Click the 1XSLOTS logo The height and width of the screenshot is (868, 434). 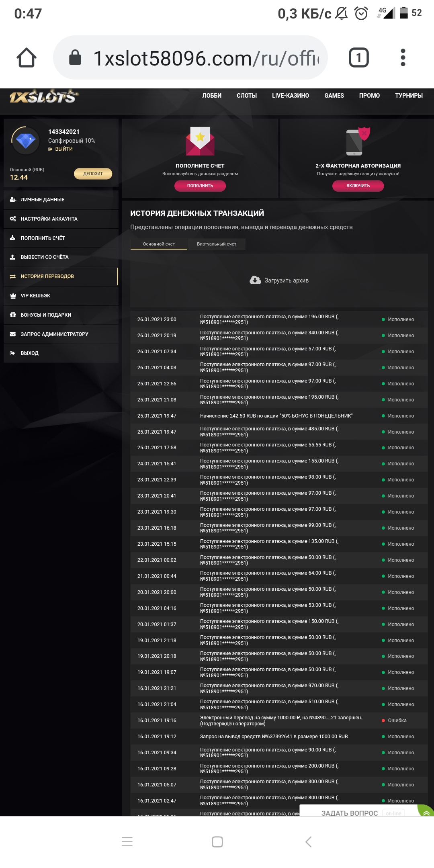(x=43, y=97)
